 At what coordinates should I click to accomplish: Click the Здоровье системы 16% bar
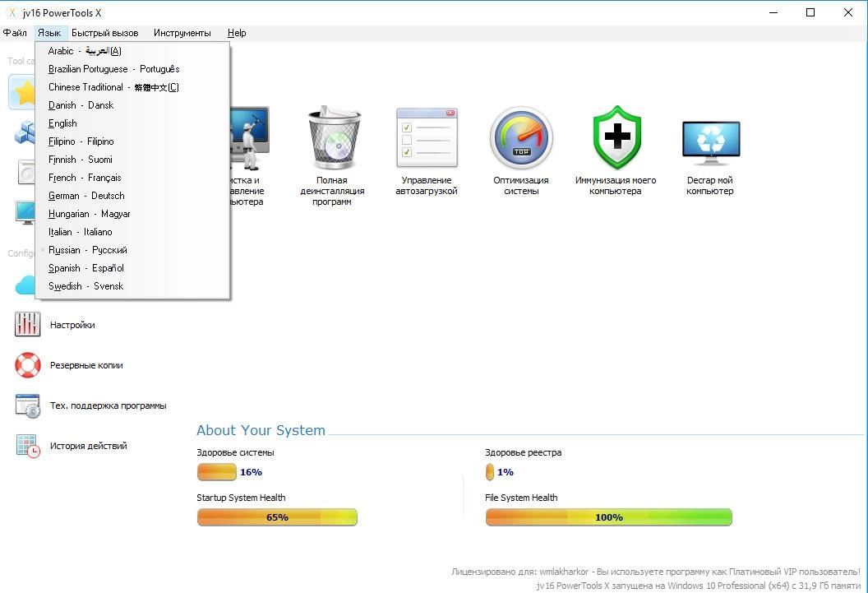(x=217, y=472)
